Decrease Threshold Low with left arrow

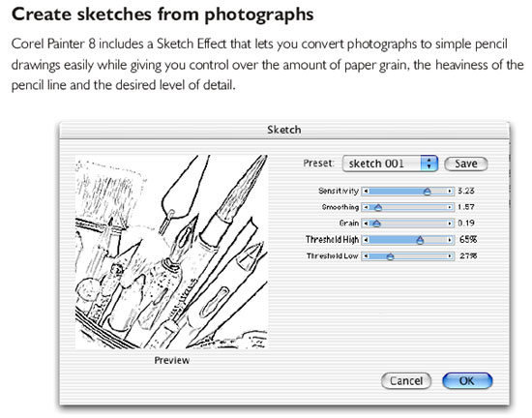(366, 255)
